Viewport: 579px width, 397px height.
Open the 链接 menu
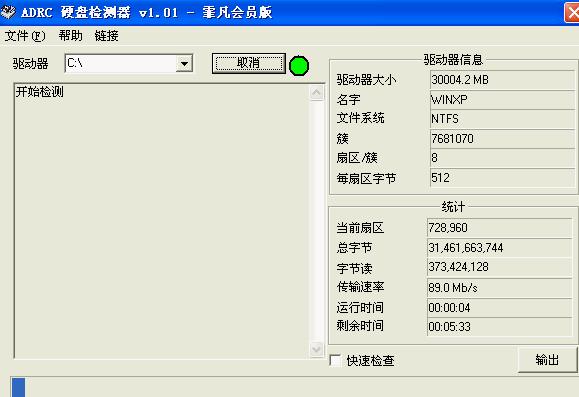(106, 36)
